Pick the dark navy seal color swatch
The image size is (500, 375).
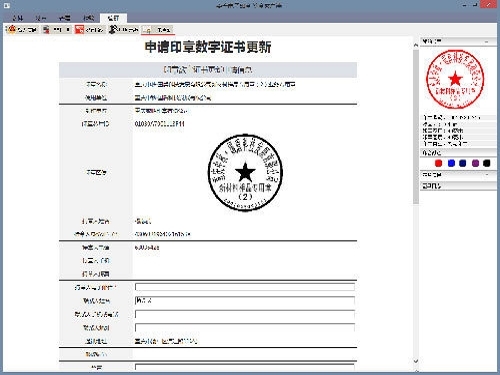pos(463,163)
